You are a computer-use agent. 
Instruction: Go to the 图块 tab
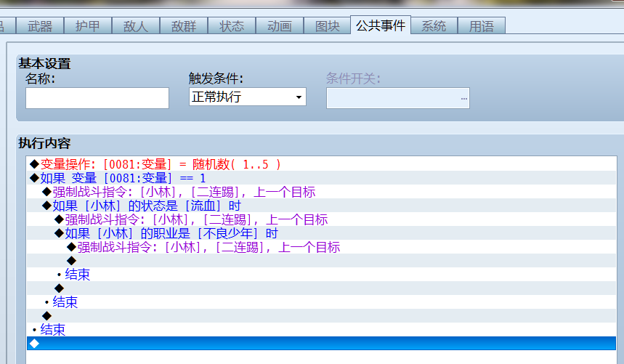(x=327, y=26)
